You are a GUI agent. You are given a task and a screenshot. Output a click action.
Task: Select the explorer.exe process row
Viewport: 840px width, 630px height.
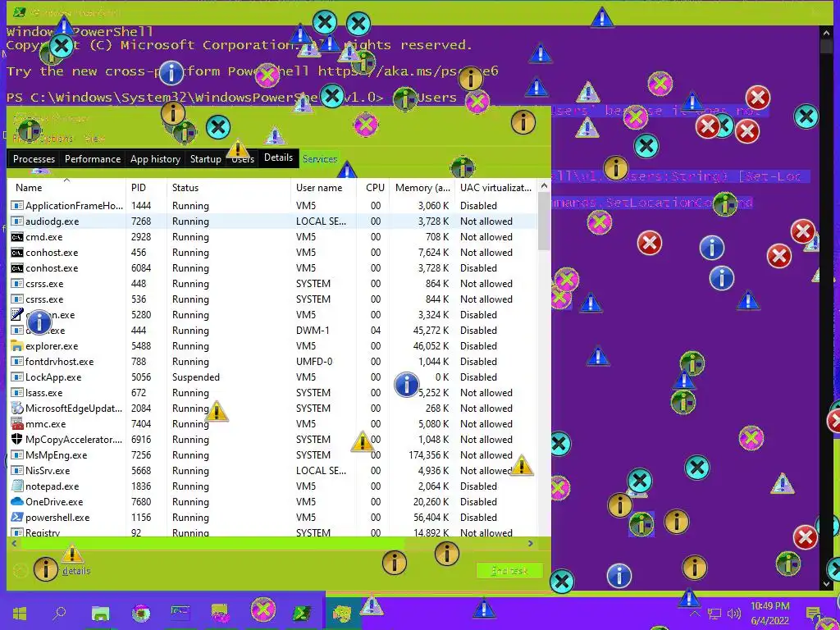point(272,346)
